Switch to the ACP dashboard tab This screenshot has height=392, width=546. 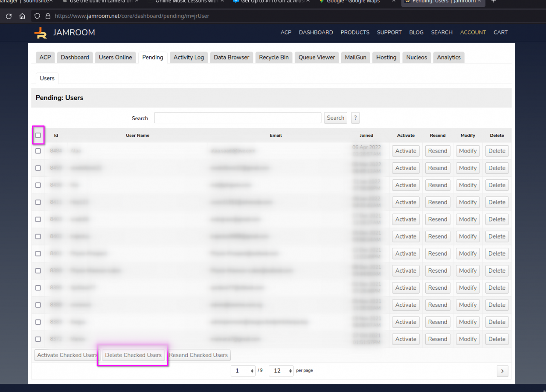click(45, 58)
